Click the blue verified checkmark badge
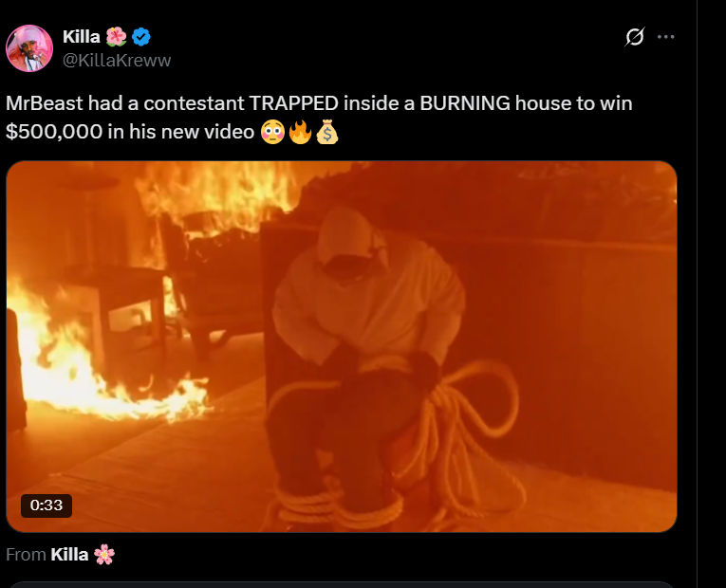 click(x=141, y=37)
